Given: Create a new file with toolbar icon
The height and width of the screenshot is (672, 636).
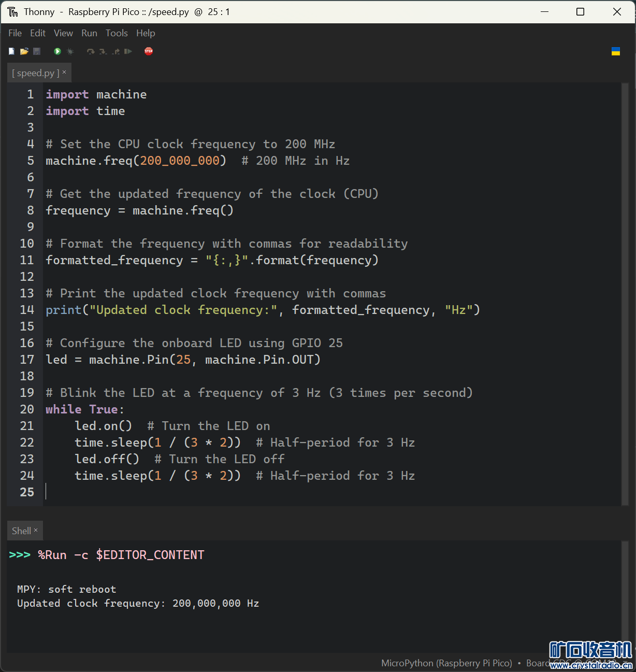Looking at the screenshot, I should click(11, 51).
